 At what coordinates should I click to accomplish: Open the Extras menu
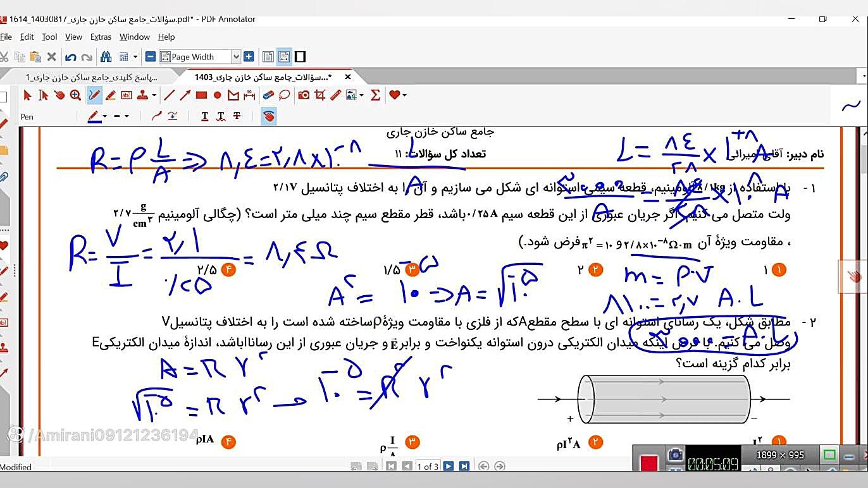tap(101, 37)
